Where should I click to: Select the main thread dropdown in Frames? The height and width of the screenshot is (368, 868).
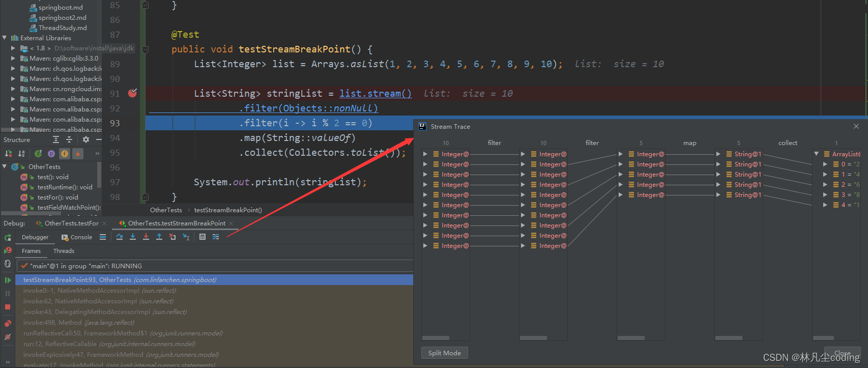tap(214, 266)
